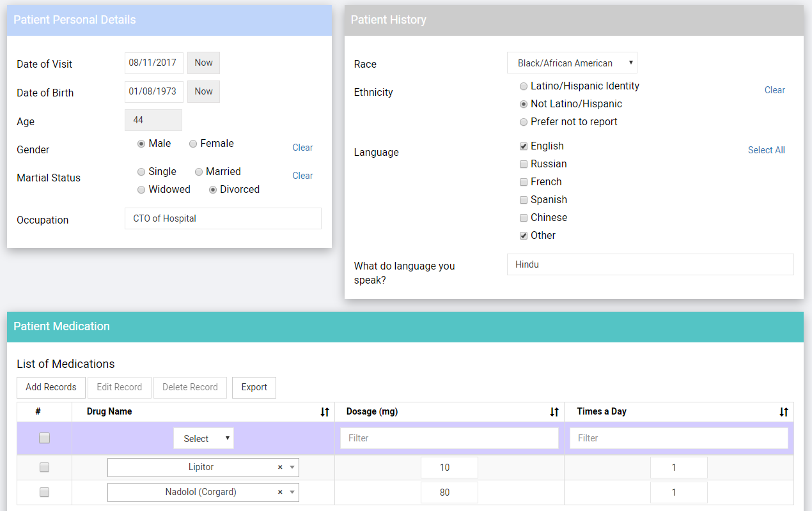Screen dimensions: 812x511
Task: Select the Married marital status option
Action: point(198,171)
